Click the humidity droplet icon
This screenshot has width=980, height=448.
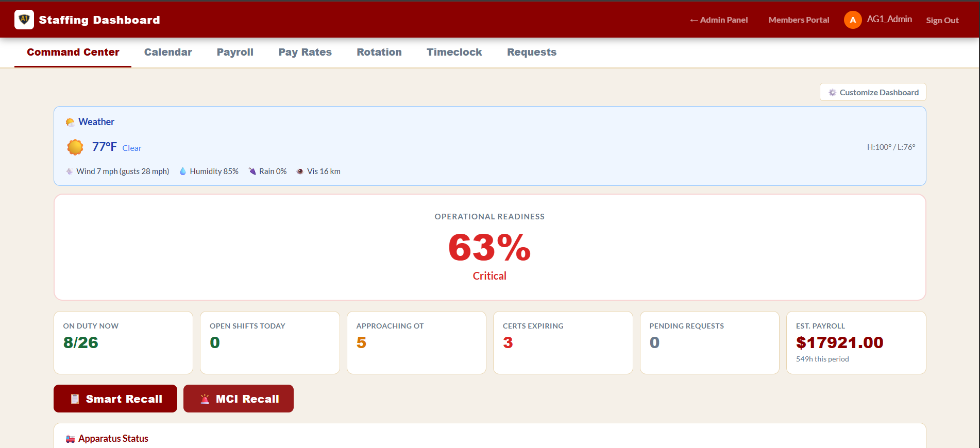pos(182,171)
